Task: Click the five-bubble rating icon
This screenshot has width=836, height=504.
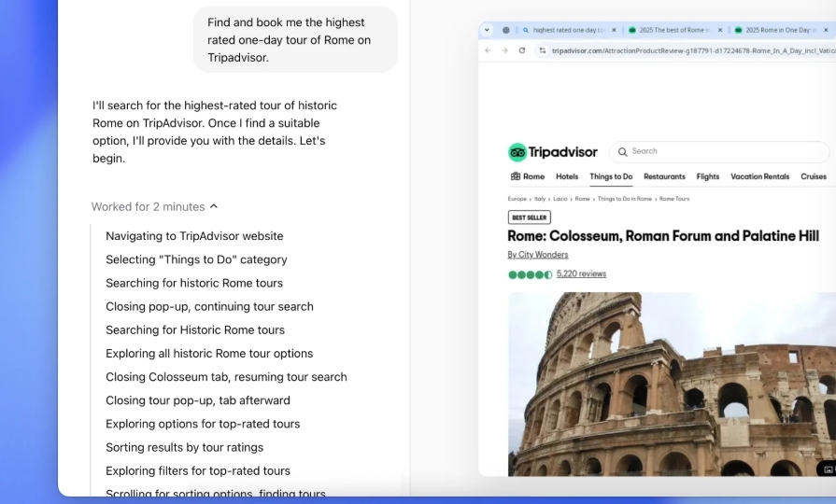Action: pyautogui.click(x=530, y=274)
